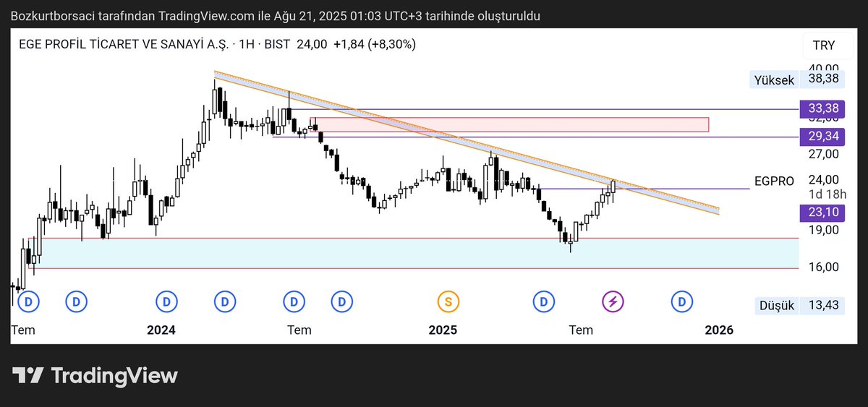Open the orange S split marker
This screenshot has width=868, height=407.
448,301
